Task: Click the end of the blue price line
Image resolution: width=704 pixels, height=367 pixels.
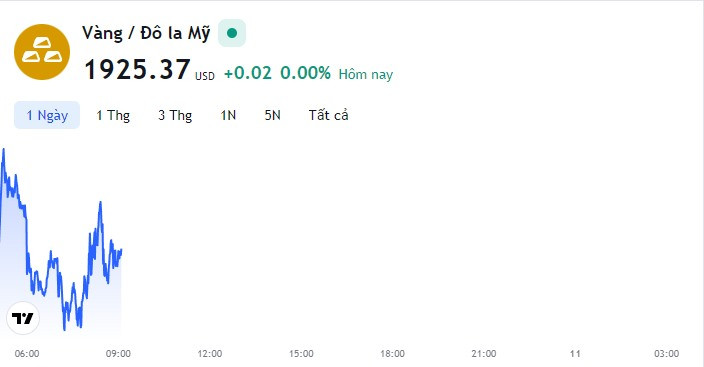Action: (x=121, y=250)
